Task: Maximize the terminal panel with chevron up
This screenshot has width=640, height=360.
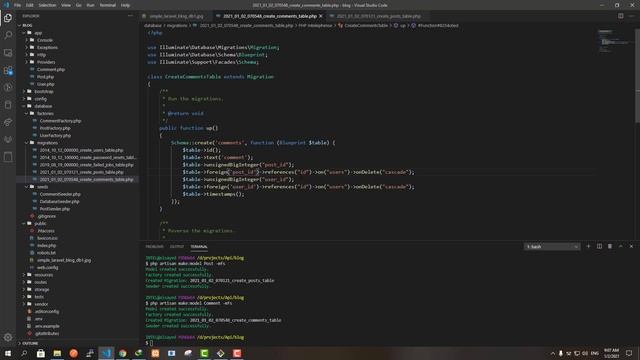Action: coord(620,247)
